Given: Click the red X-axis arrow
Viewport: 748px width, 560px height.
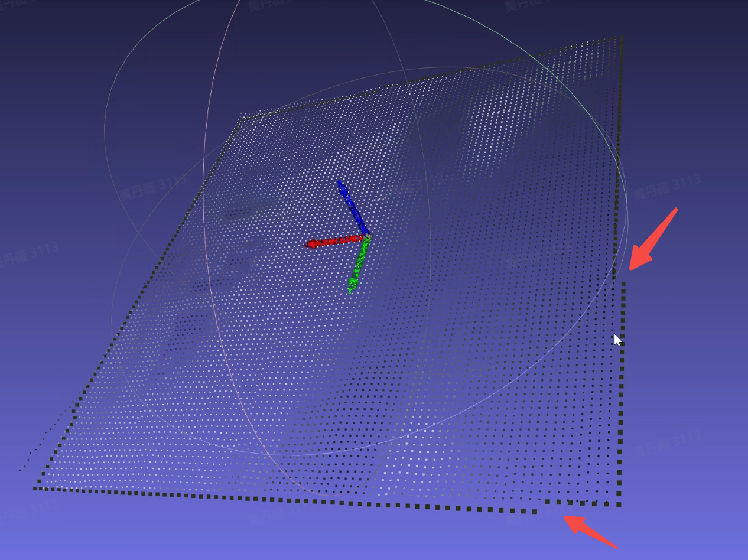Looking at the screenshot, I should pos(334,241).
